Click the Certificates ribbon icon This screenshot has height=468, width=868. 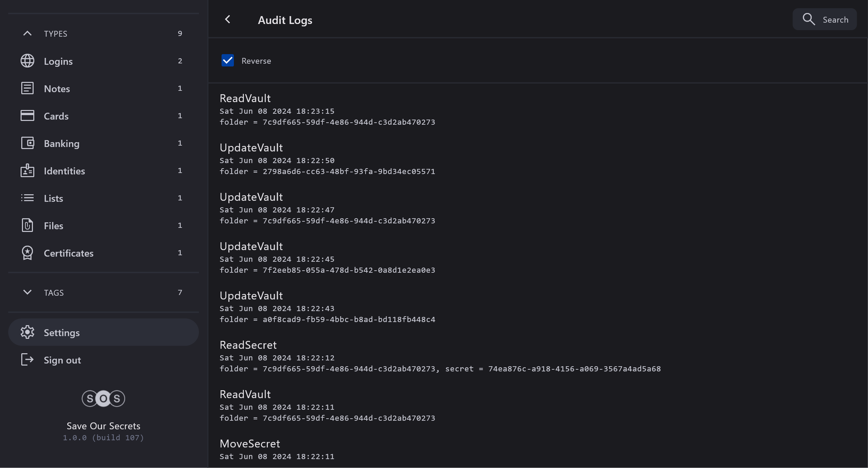click(27, 253)
